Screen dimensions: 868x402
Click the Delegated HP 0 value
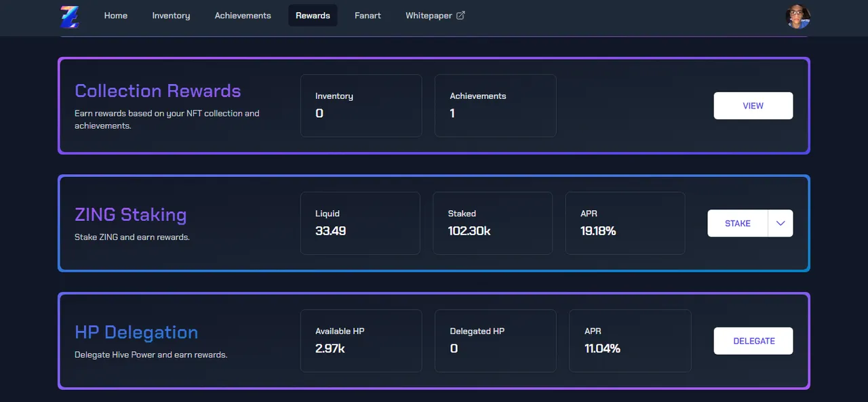point(454,348)
